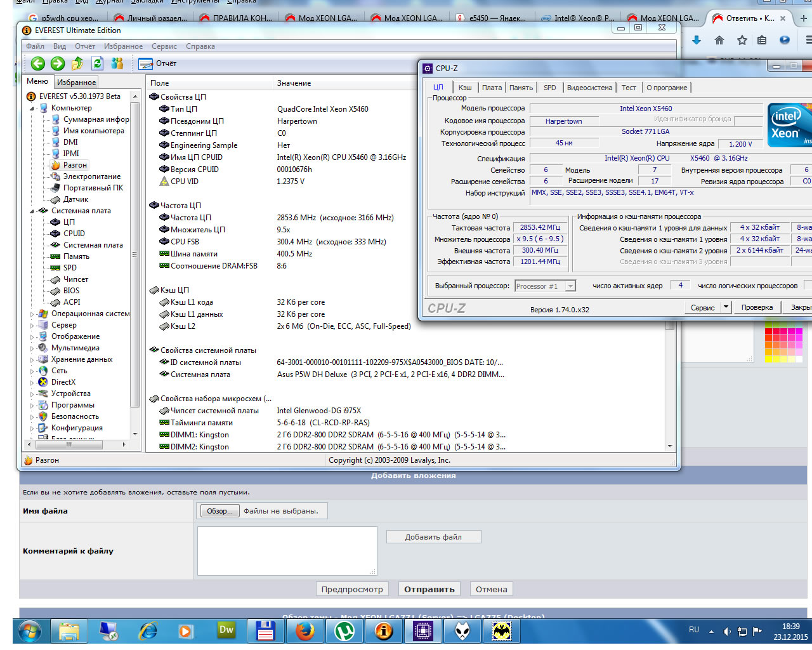
Task: Click the Отмена cancel button
Action: pos(492,589)
